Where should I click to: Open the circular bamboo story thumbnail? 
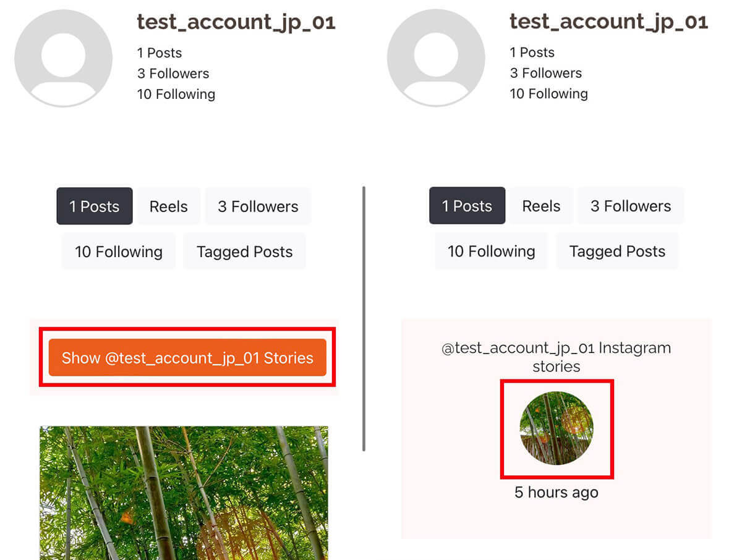556,428
